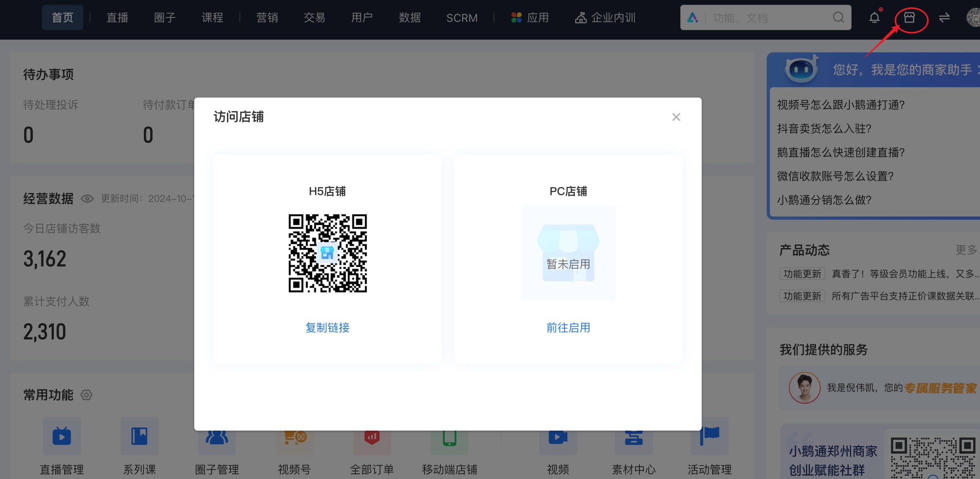Open 交易 menu
The width and height of the screenshot is (980, 479).
click(x=315, y=17)
